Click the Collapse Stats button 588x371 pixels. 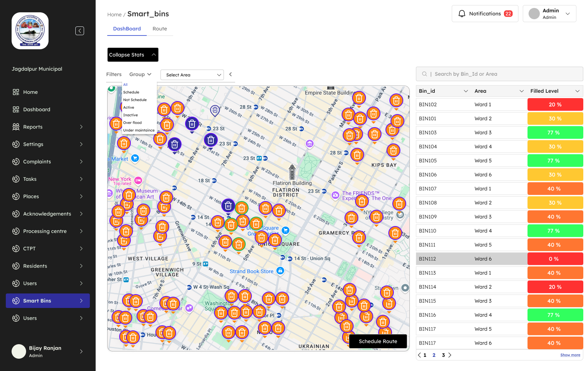pyautogui.click(x=133, y=55)
